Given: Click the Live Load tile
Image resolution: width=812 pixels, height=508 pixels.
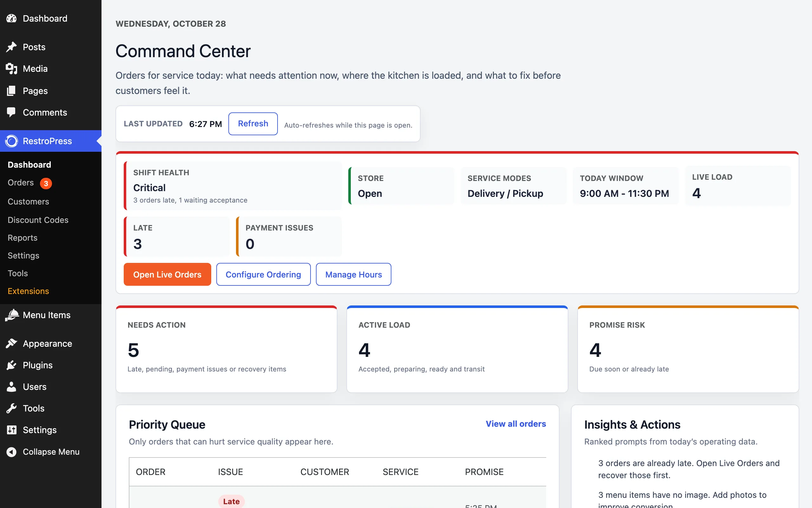Looking at the screenshot, I should (738, 186).
